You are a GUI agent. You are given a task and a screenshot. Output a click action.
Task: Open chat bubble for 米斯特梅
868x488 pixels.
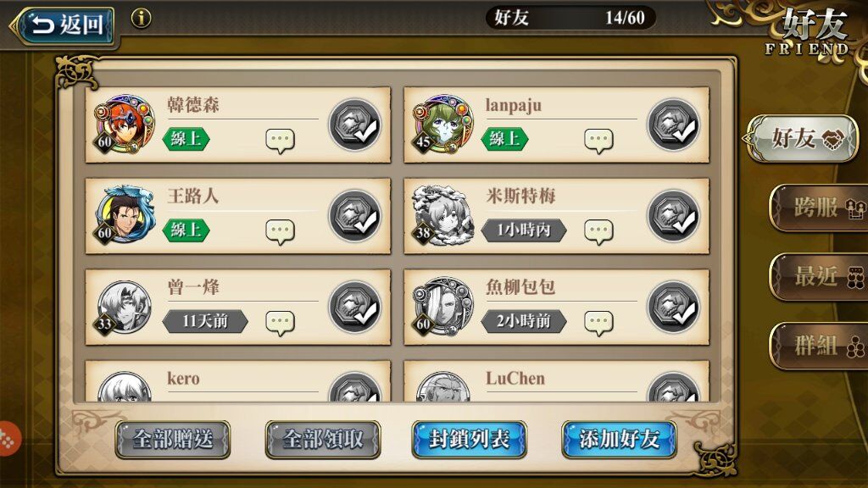pos(599,232)
